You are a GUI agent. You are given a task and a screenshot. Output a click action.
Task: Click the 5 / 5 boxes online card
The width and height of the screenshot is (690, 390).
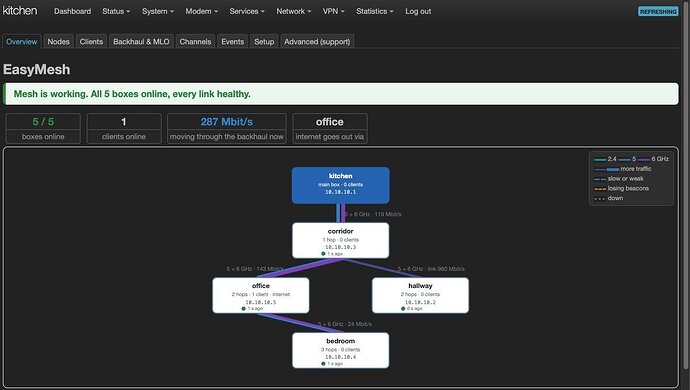coord(43,128)
